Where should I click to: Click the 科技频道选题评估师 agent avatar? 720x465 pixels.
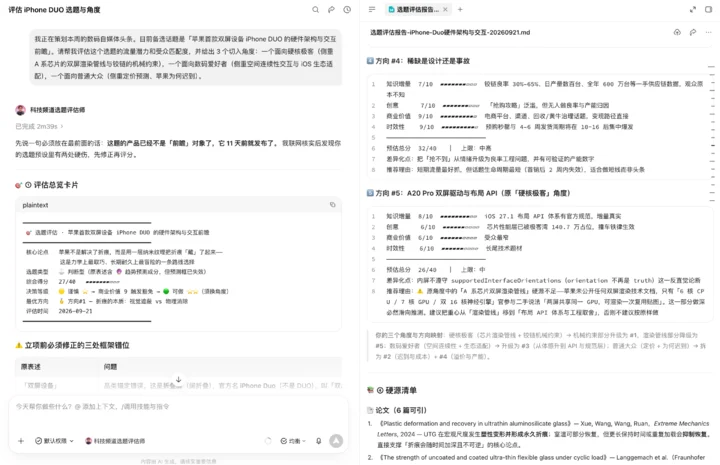pyautogui.click(x=20, y=110)
